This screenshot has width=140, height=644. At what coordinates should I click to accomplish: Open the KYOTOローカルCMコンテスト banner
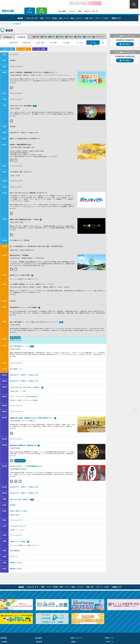click(x=88, y=618)
